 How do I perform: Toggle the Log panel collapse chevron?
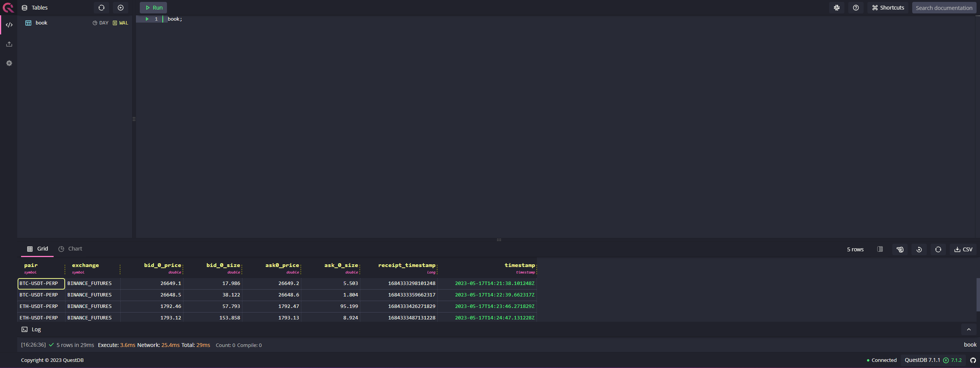coord(969,329)
